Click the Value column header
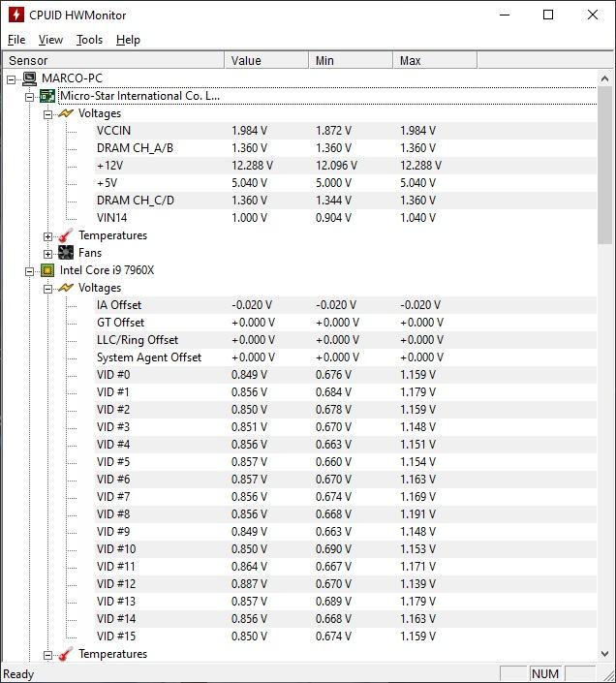The width and height of the screenshot is (616, 683). click(x=266, y=60)
